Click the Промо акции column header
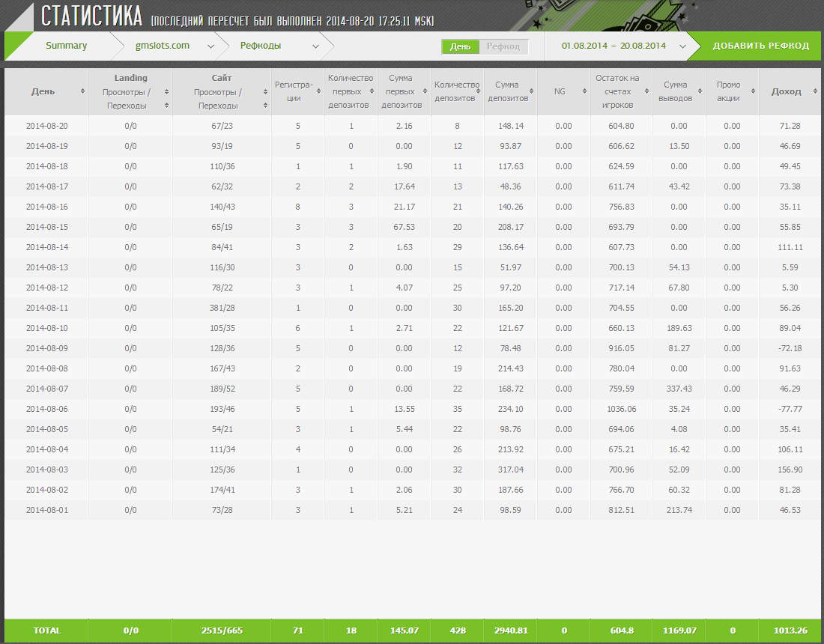The height and width of the screenshot is (644, 824). (728, 91)
